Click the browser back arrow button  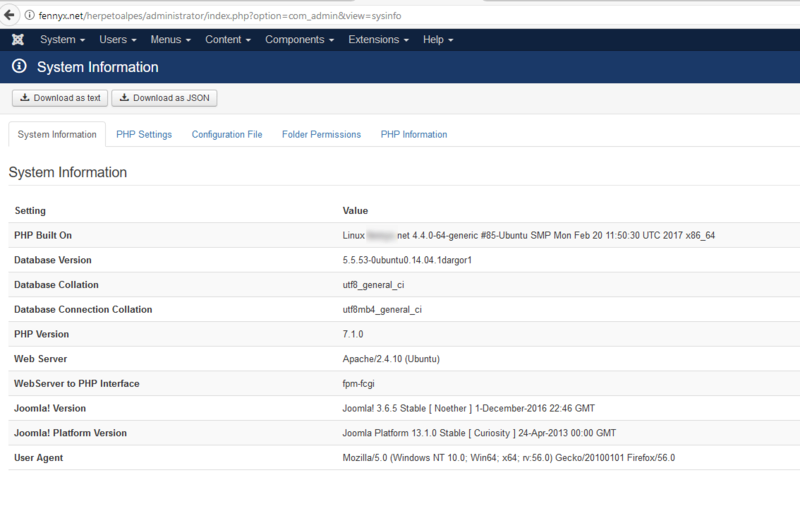(9, 15)
